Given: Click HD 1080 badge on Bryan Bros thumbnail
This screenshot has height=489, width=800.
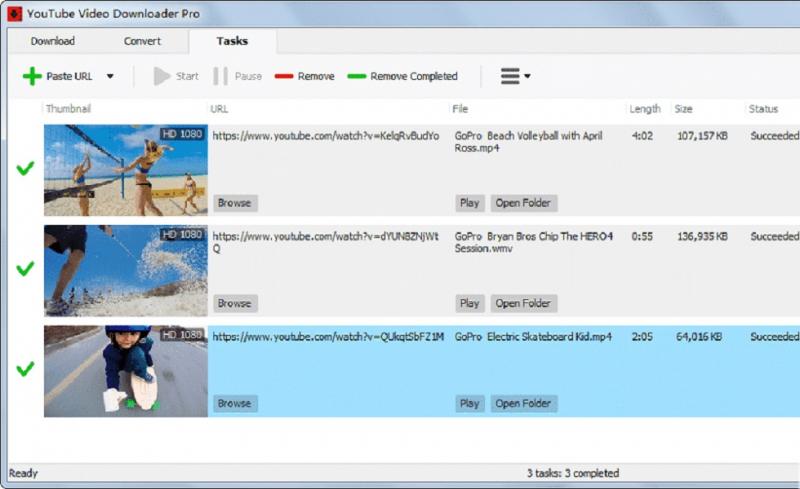Looking at the screenshot, I should coord(182,234).
